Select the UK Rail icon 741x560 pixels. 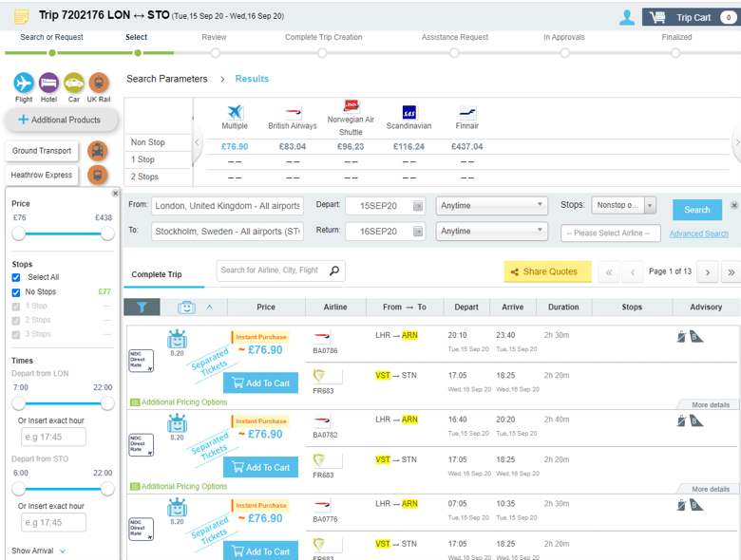pyautogui.click(x=98, y=84)
